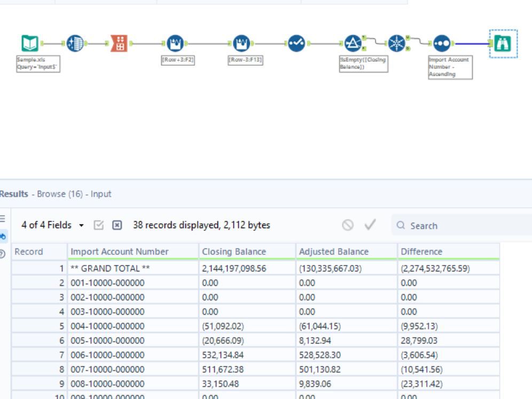The width and height of the screenshot is (532, 399).
Task: Select account 002-10000-000000
Action: [x=133, y=297]
